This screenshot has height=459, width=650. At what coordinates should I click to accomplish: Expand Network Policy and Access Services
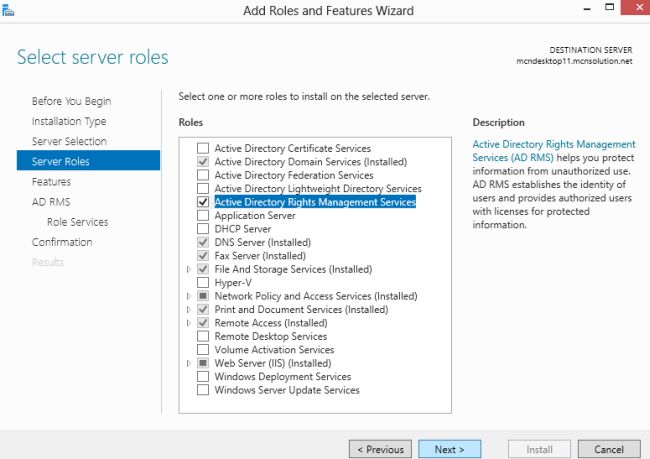coord(189,297)
